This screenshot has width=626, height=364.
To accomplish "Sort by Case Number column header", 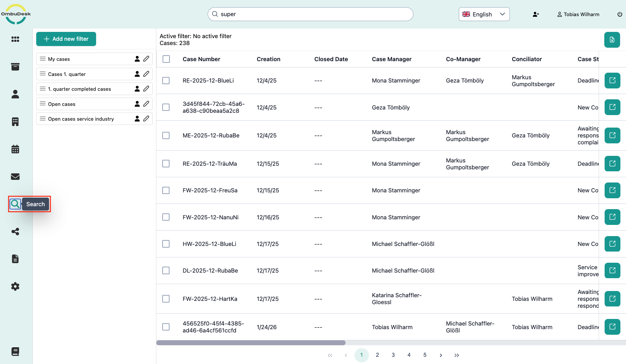I will coord(201,59).
